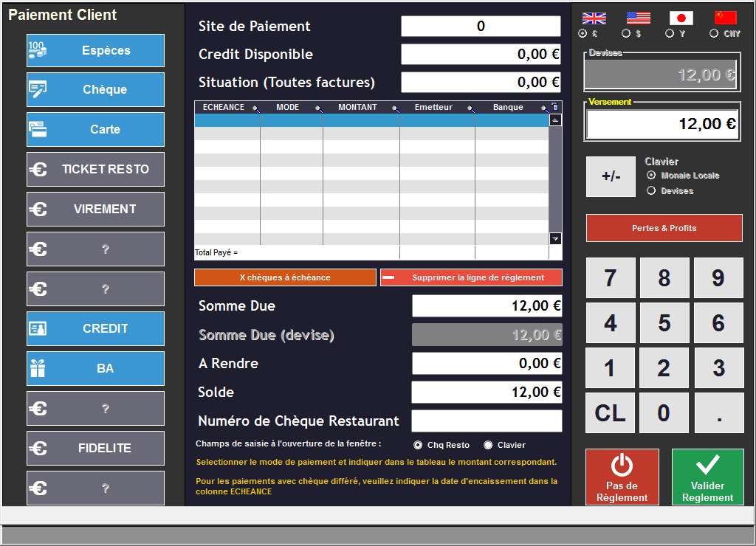
Task: Open the MONTANT column filter
Action: click(x=396, y=108)
